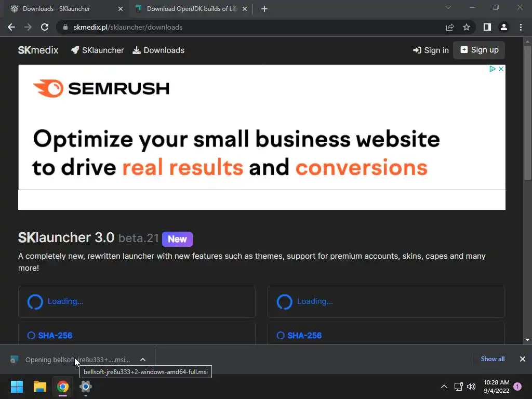Open the Downloads nav link
This screenshot has height=399, width=532.
158,50
